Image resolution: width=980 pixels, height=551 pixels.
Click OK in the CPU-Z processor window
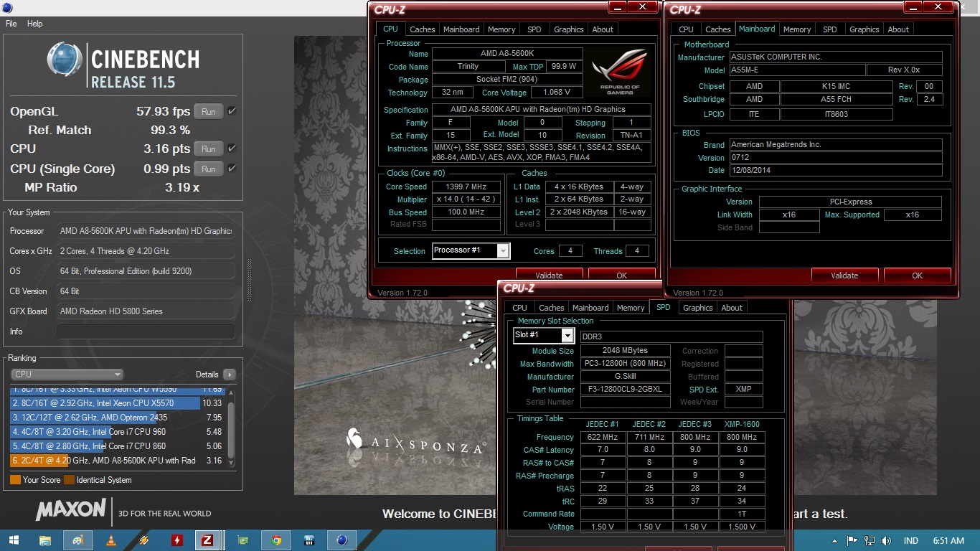[621, 275]
